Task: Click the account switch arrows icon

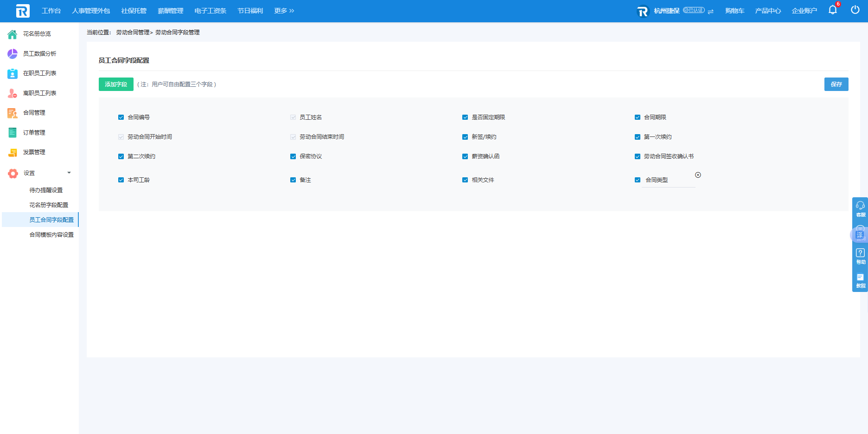Action: tap(710, 11)
